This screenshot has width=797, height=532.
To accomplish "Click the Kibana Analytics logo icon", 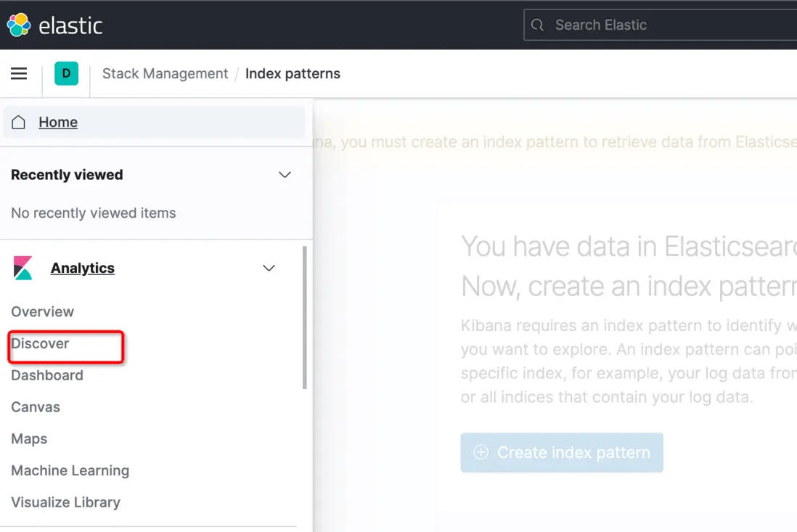I will click(x=23, y=268).
